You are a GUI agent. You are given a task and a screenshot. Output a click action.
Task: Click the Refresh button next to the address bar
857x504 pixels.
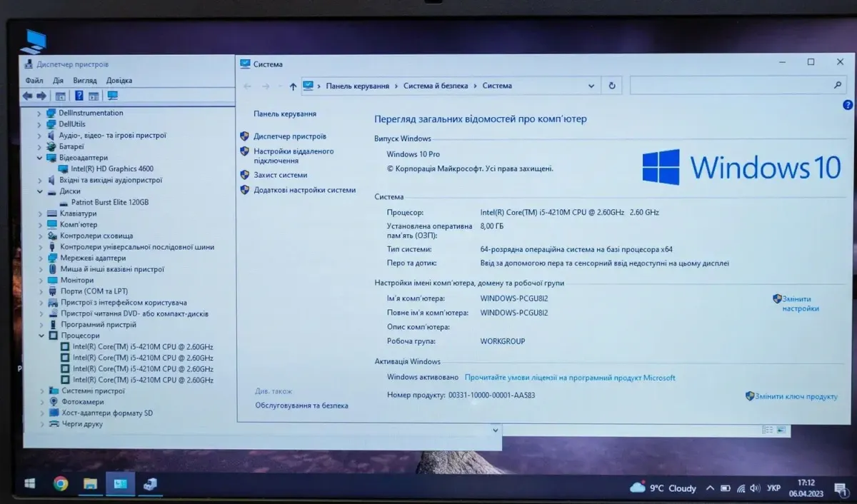[x=611, y=86]
